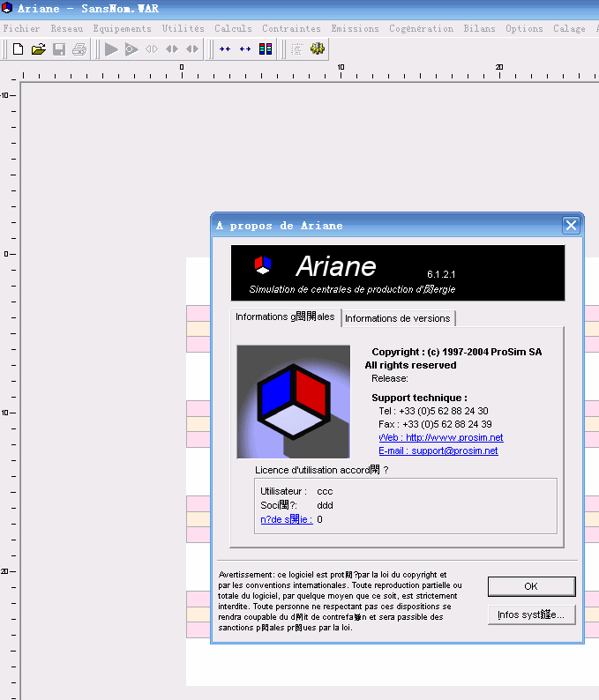This screenshot has width=599, height=700.
Task: Click the small cube logo in banner
Action: pyautogui.click(x=263, y=265)
